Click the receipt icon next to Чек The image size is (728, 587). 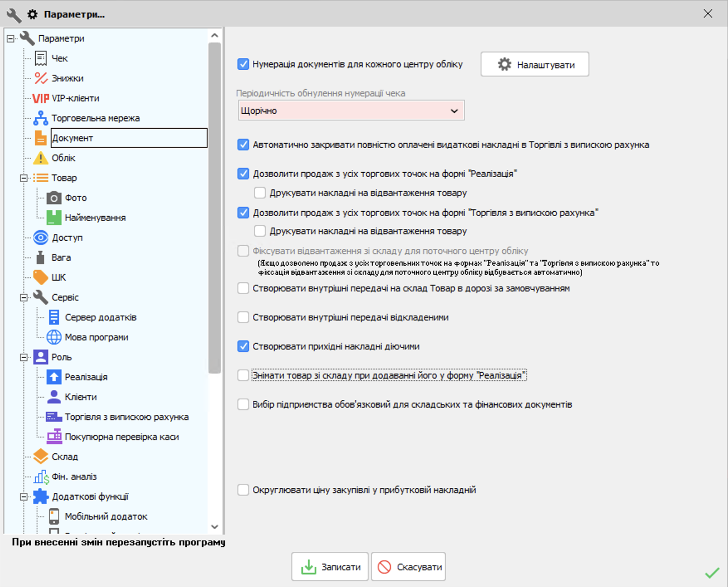click(x=41, y=59)
